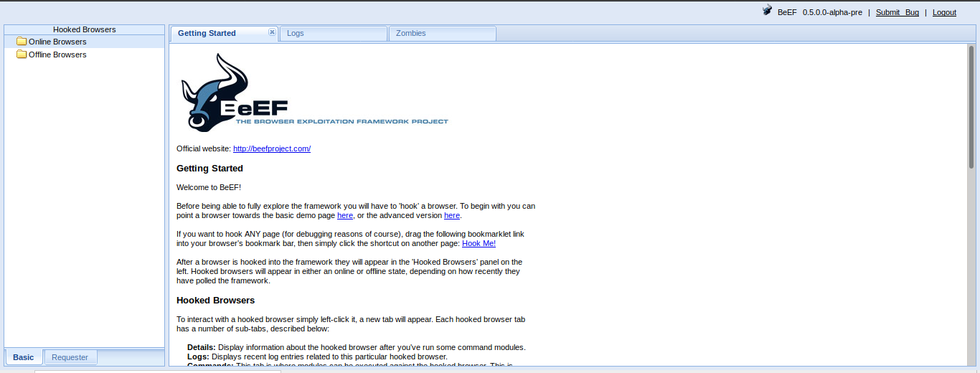Viewport: 980px width, 373px height.
Task: Click the vertical scrollbar thumb in content
Action: pyautogui.click(x=971, y=108)
